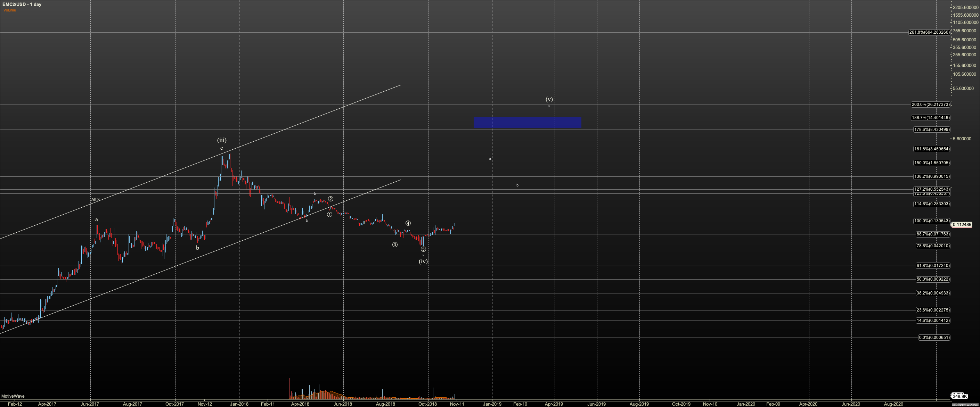Click the MotiveWave watermark label
The image size is (980, 407).
pos(13,396)
